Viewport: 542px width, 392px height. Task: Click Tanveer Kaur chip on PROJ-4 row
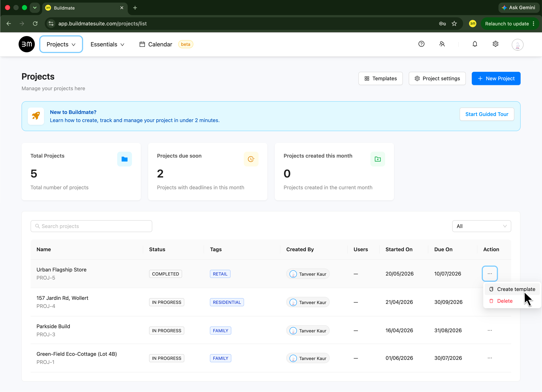click(308, 302)
